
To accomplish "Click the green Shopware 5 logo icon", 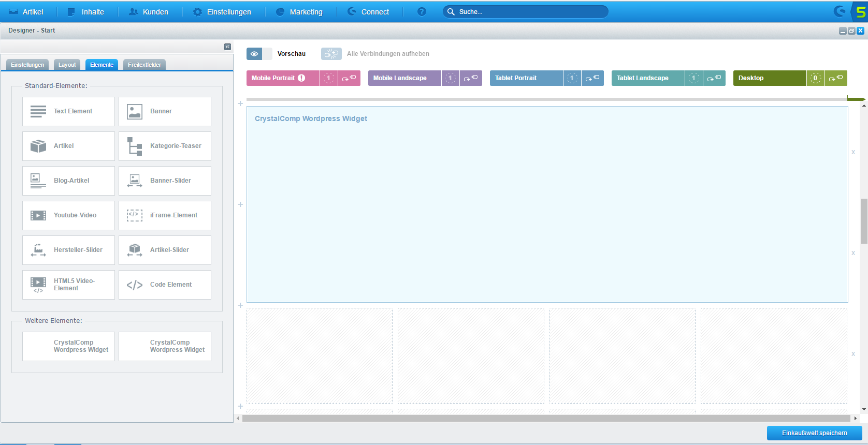I will click(x=861, y=11).
